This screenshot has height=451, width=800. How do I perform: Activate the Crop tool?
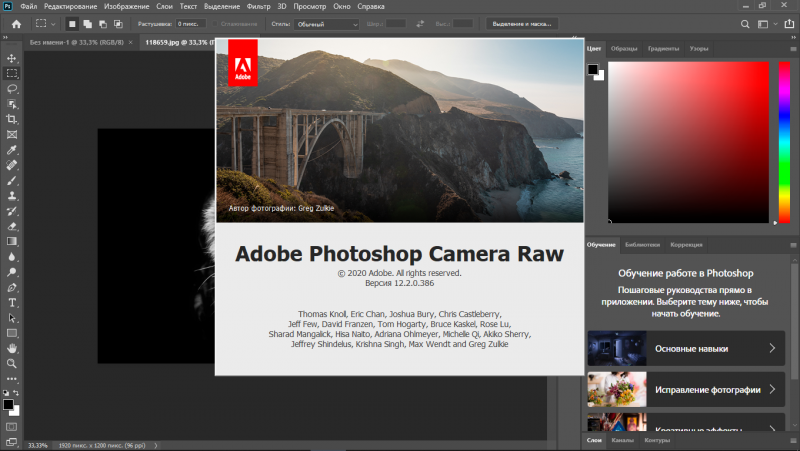click(x=12, y=118)
